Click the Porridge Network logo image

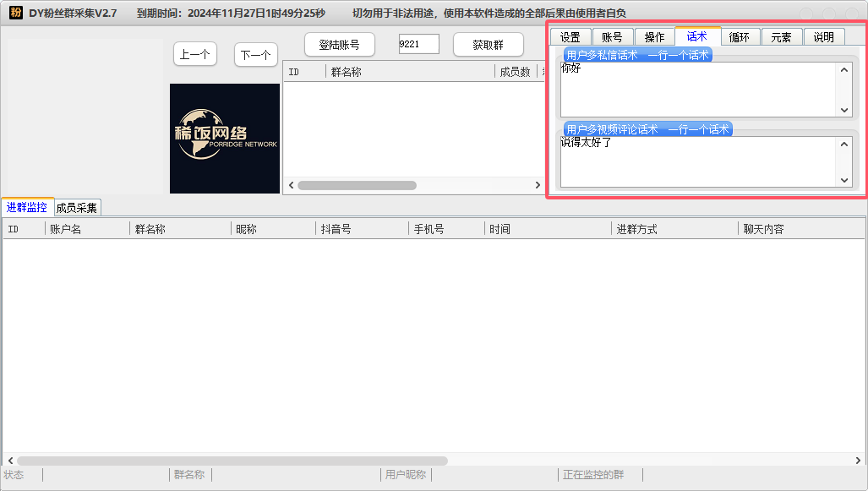(x=225, y=139)
